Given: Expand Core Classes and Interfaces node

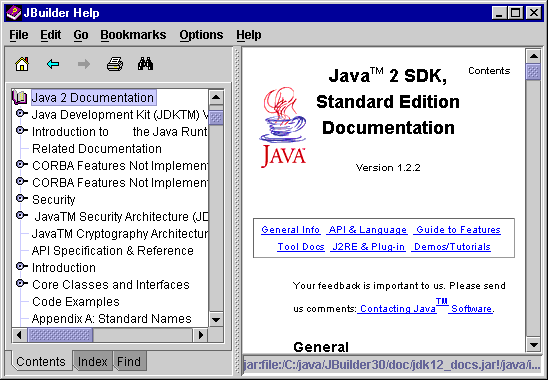Looking at the screenshot, I should pos(21,283).
